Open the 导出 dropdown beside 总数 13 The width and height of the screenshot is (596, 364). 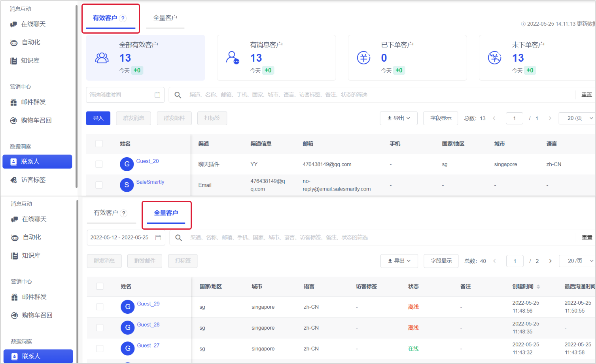tap(399, 118)
